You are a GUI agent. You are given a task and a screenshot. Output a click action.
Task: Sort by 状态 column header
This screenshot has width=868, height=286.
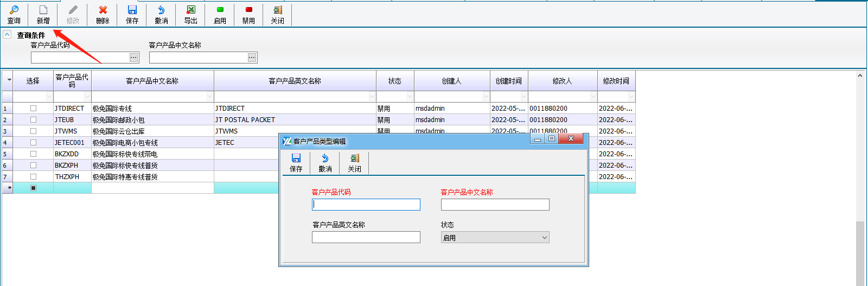pyautogui.click(x=395, y=81)
